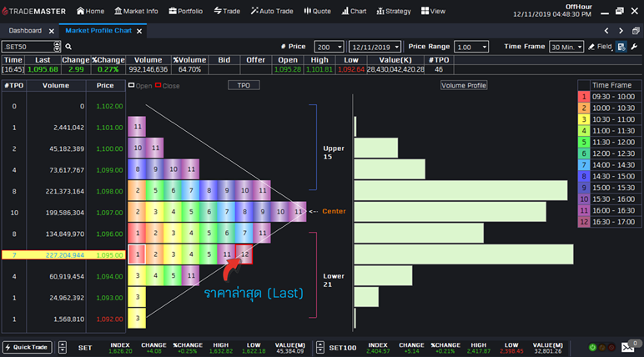
Task: Click the SET50 symbol input field
Action: 28,47
